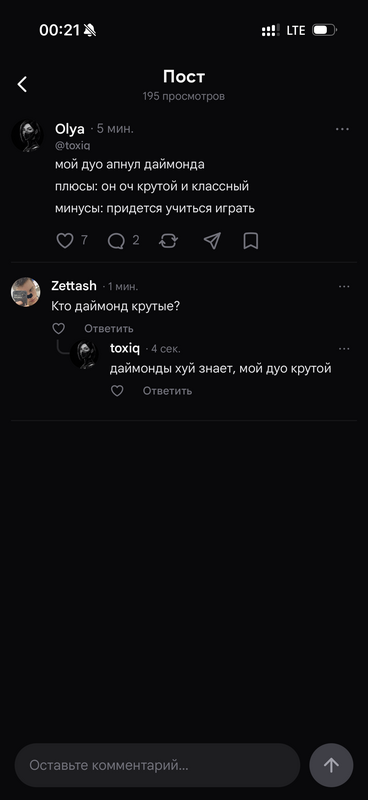368x800 pixels.
Task: Share post with paper plane icon
Action: [x=212, y=241]
